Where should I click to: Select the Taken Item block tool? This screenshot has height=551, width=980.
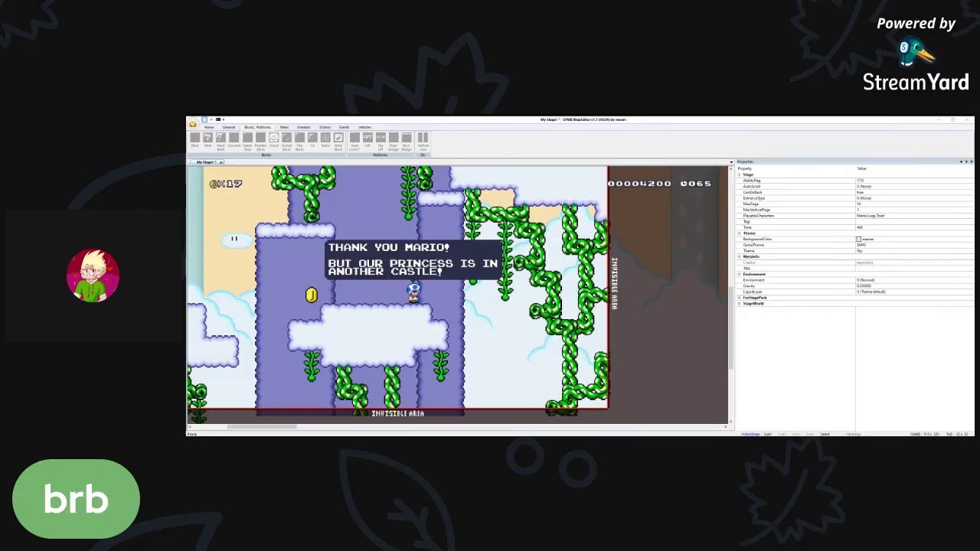tap(247, 141)
